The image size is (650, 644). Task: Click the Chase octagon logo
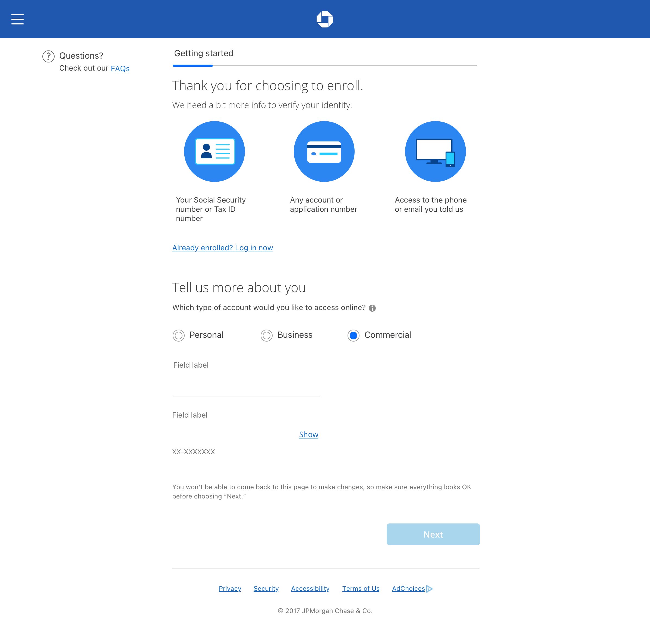coord(325,19)
